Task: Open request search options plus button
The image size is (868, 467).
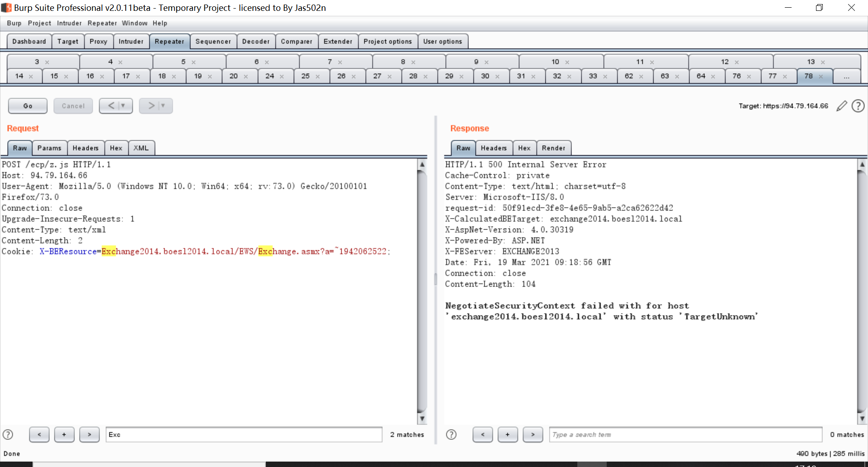Action: 64,434
